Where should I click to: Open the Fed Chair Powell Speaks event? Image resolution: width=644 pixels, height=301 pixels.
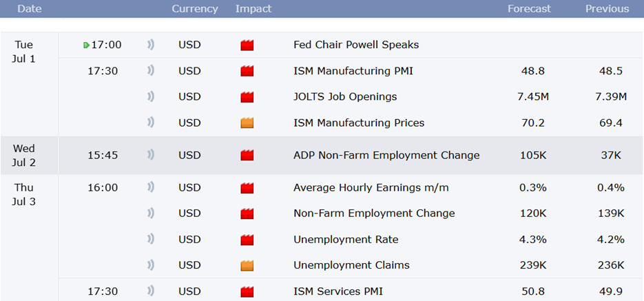click(356, 45)
